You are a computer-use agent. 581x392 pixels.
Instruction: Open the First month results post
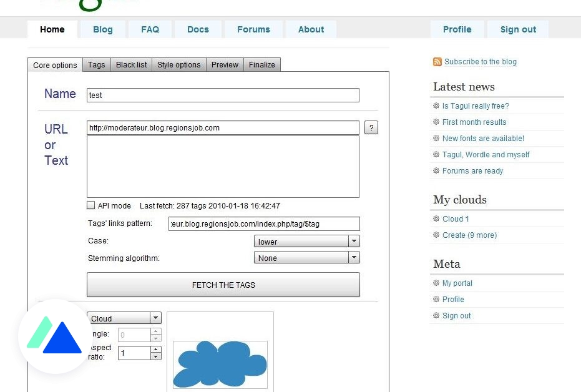(474, 122)
